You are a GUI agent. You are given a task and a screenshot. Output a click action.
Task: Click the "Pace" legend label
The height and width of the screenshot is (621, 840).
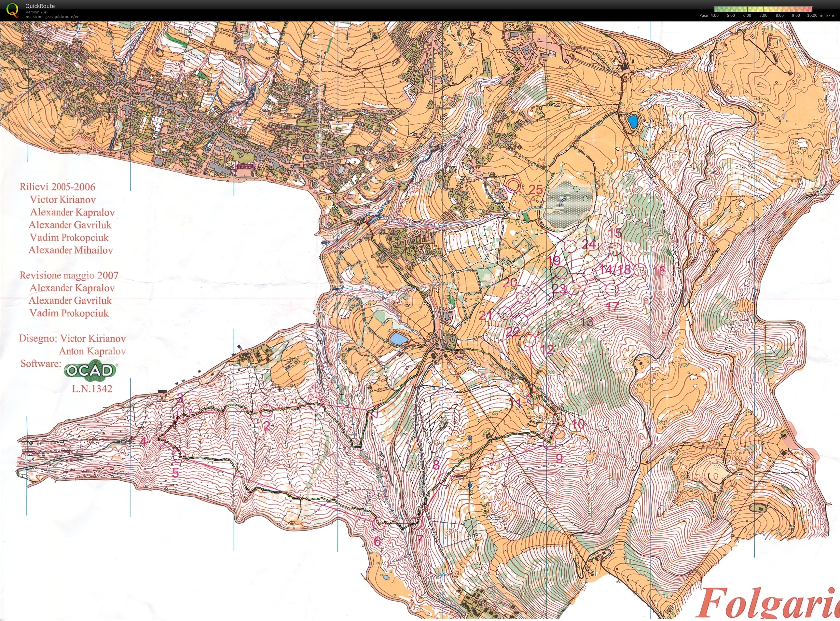(x=704, y=15)
